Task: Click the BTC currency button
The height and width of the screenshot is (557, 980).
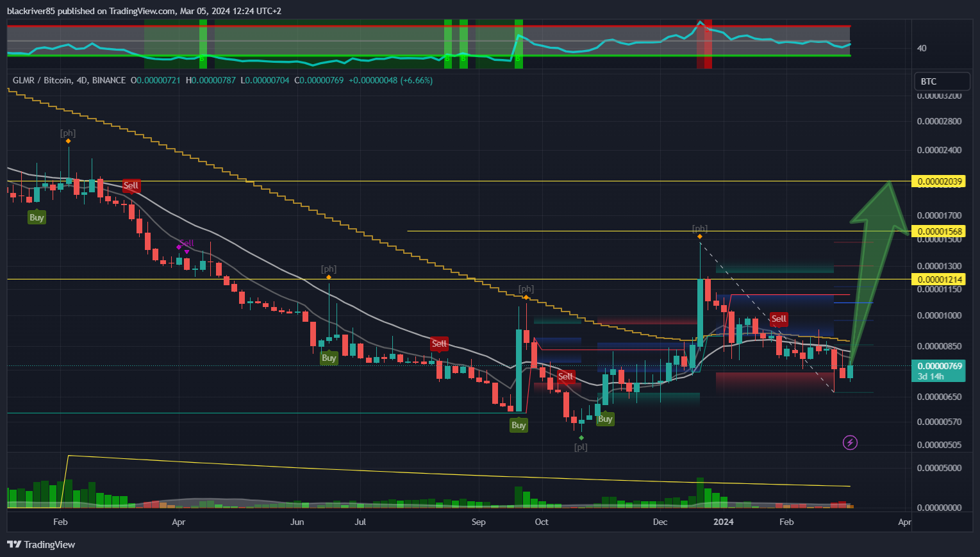Action: (x=942, y=81)
